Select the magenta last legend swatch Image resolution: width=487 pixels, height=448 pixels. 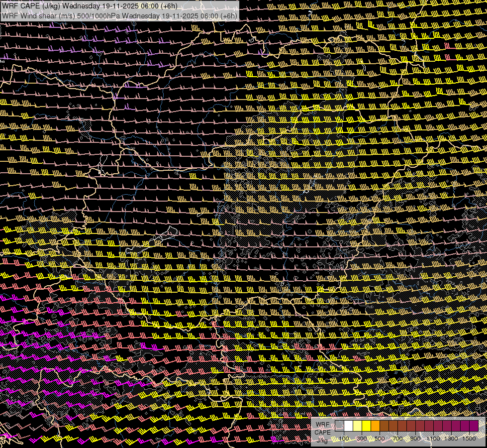[474, 426]
